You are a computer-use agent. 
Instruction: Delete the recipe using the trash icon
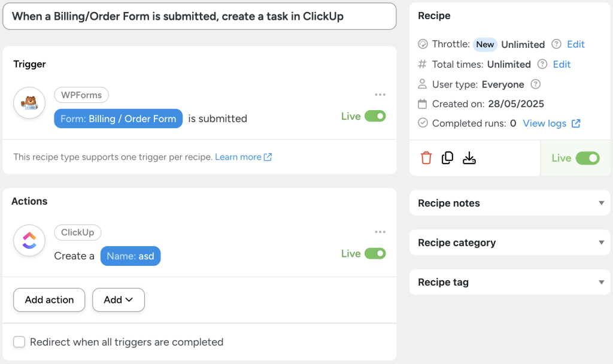[x=426, y=157]
